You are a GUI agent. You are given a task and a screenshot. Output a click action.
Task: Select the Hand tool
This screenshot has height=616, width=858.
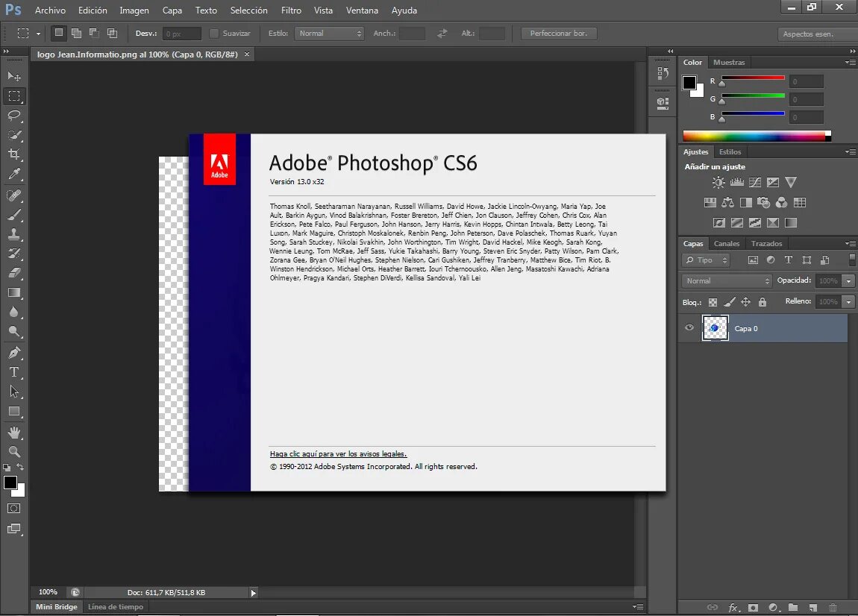pyautogui.click(x=14, y=433)
